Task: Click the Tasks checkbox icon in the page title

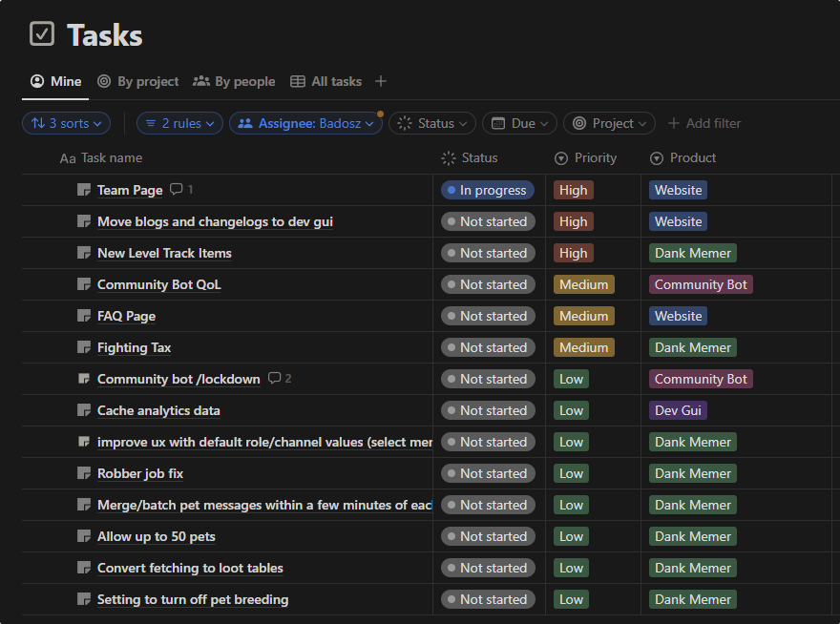Action: click(x=42, y=34)
